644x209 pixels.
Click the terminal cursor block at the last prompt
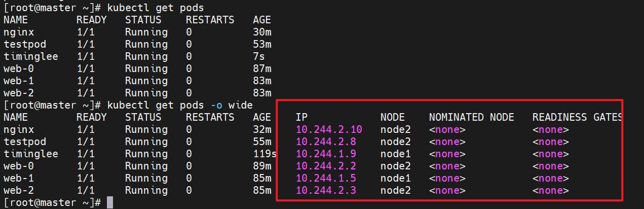point(110,203)
